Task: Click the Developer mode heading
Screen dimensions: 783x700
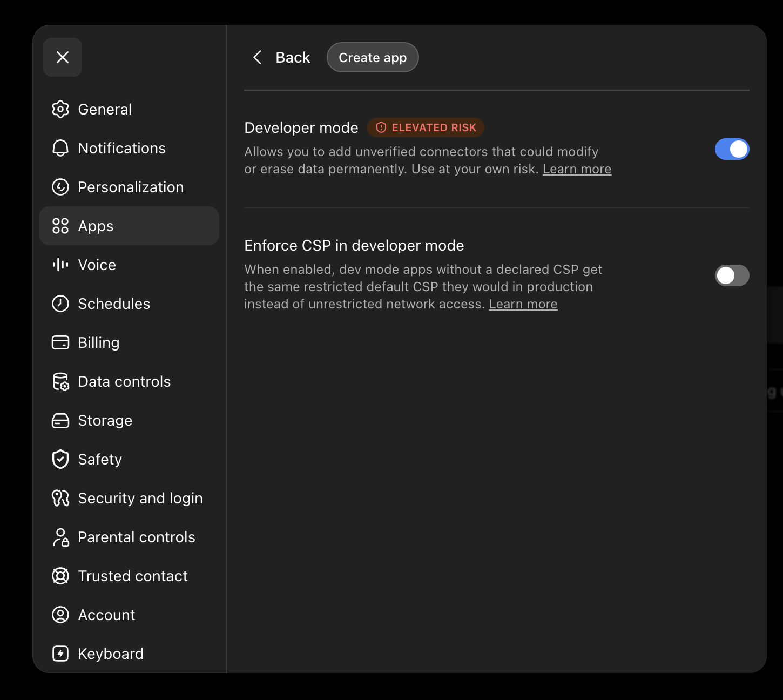Action: (x=301, y=127)
